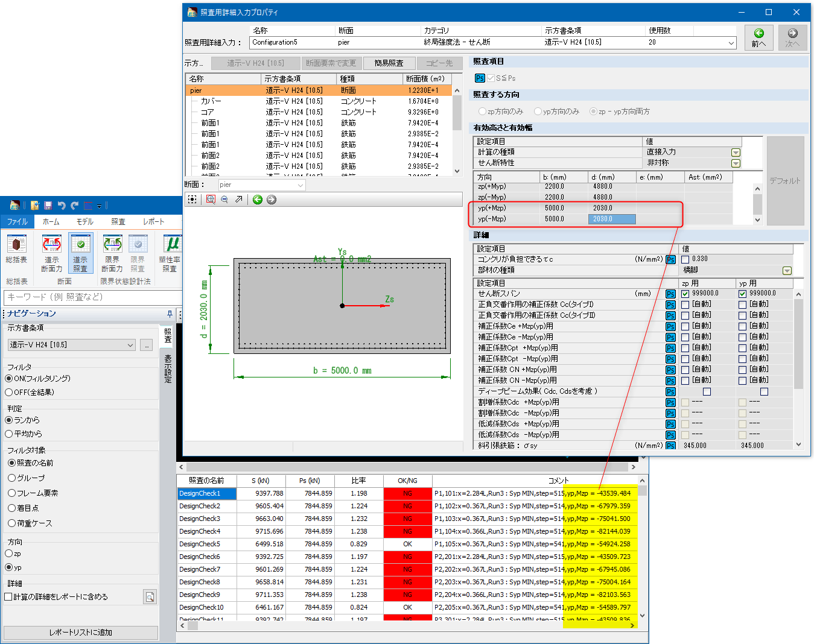The width and height of the screenshot is (814, 644).
Task: Click the save floppy disk icon
Action: pos(48,206)
